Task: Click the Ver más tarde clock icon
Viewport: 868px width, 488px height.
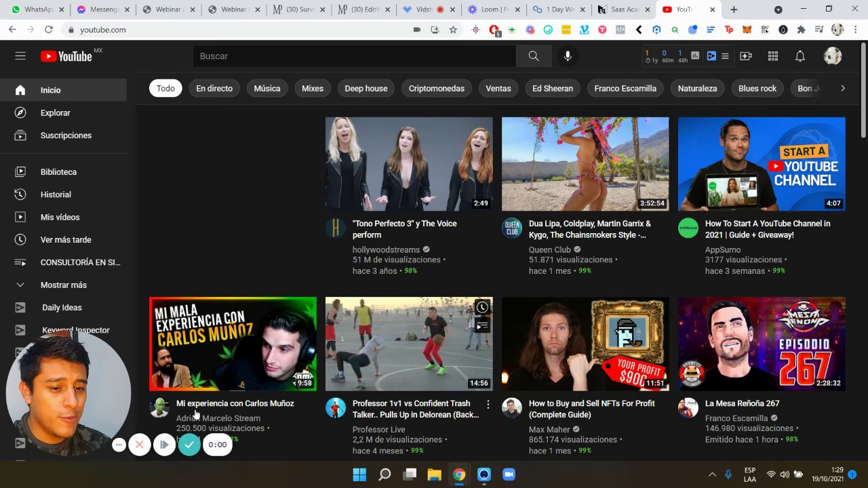Action: click(x=20, y=240)
